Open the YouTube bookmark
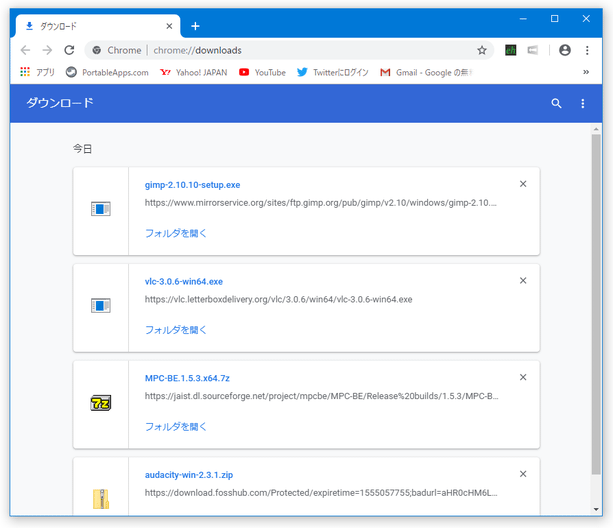The width and height of the screenshot is (613, 528). 262,72
